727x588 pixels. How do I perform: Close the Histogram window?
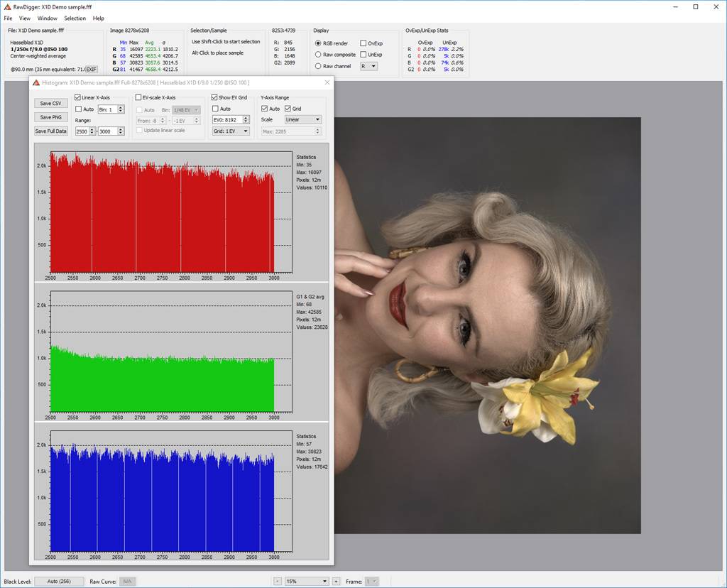(x=327, y=82)
